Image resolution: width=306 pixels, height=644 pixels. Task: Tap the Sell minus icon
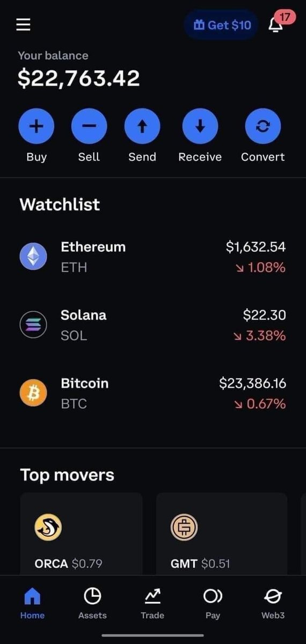(x=89, y=126)
